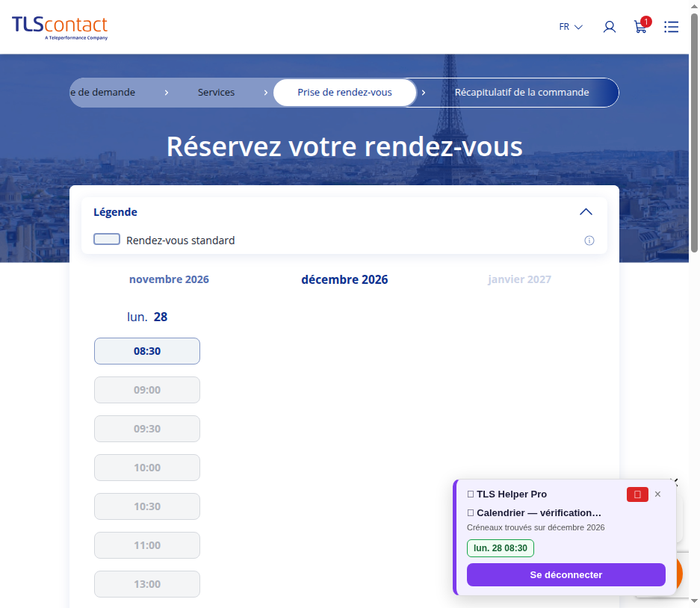Open the hamburger list menu icon
Image resolution: width=700 pixels, height=608 pixels.
click(x=671, y=27)
